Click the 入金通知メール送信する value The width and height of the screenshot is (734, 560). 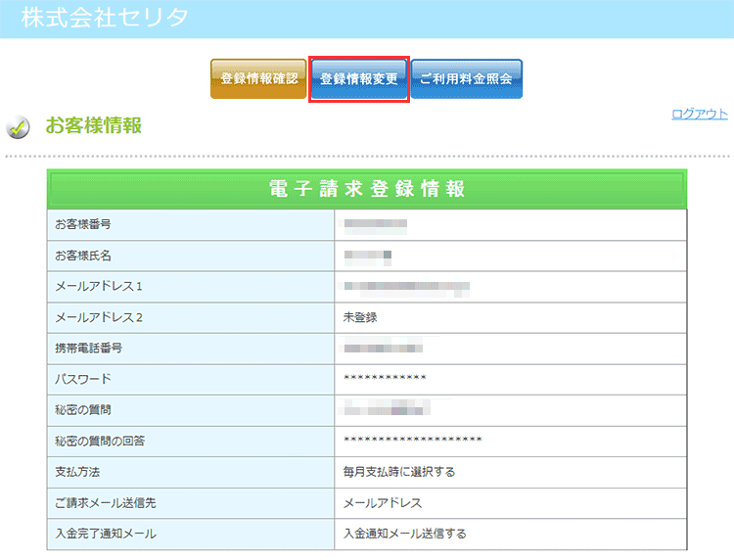404,534
